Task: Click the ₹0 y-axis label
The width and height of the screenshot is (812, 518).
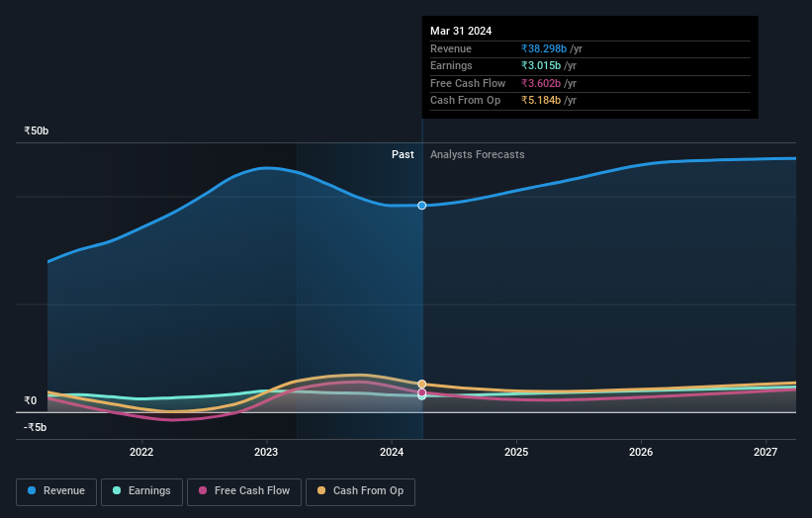Action: [31, 400]
